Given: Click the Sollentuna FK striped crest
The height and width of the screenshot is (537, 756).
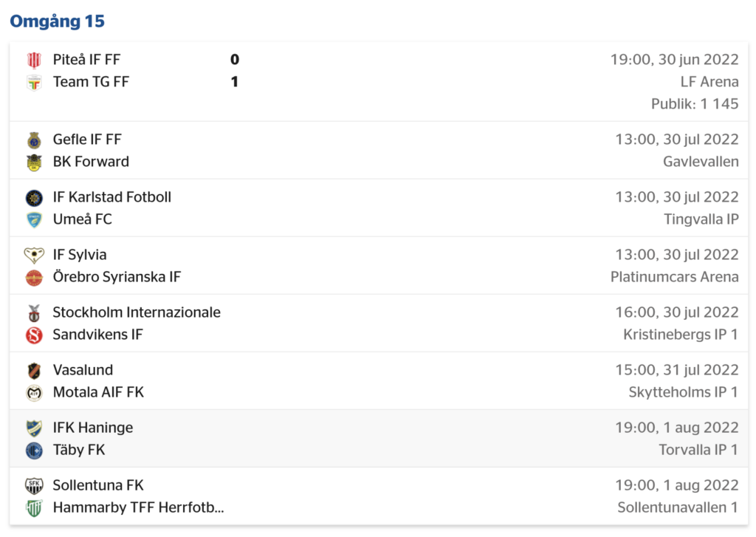Looking at the screenshot, I should point(34,486).
